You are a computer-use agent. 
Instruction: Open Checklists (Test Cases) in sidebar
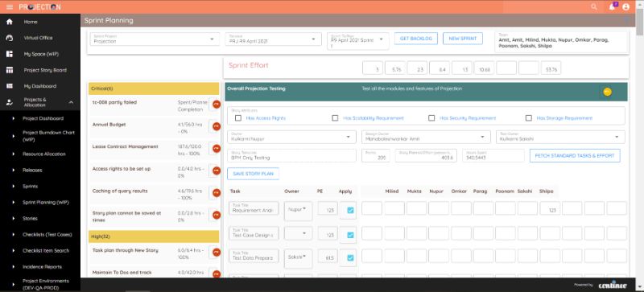(x=47, y=235)
